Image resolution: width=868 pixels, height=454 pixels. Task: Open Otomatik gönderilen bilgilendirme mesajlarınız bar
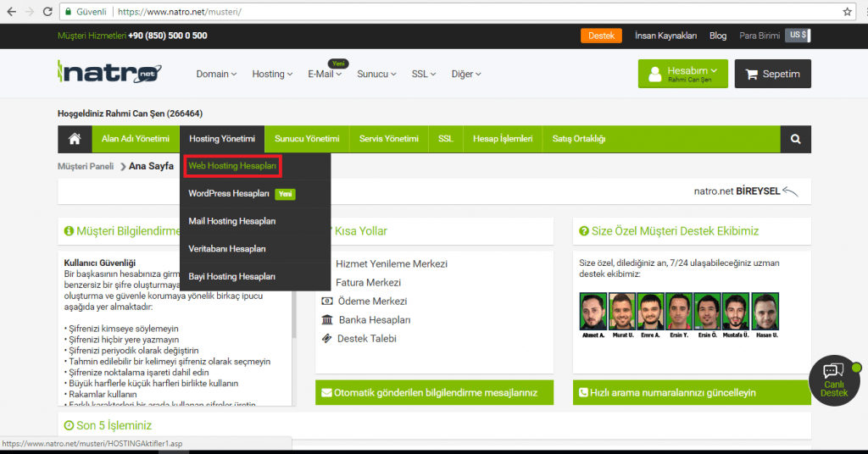pyautogui.click(x=435, y=393)
